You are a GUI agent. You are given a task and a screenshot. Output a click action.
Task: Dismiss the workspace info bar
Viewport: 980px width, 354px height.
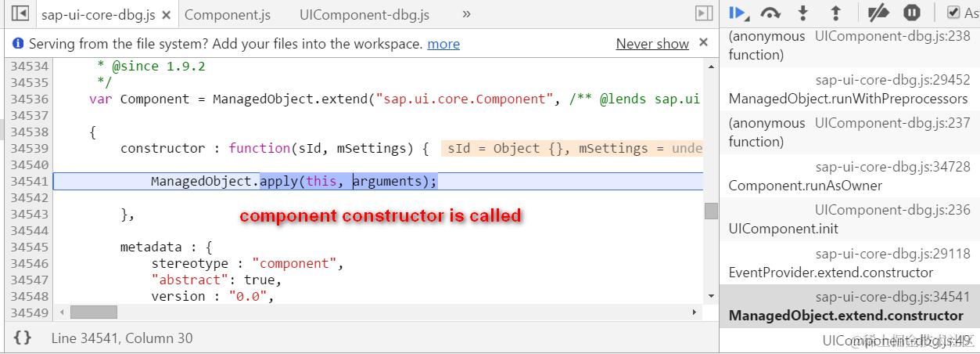pos(703,42)
